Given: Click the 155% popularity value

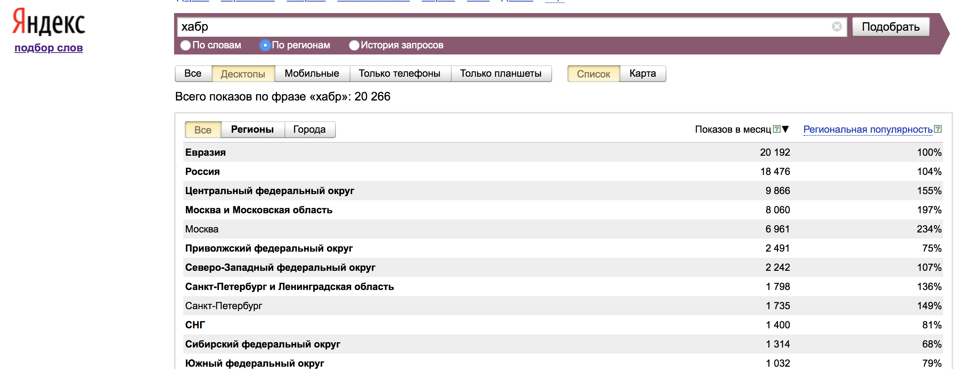Looking at the screenshot, I should click(929, 191).
